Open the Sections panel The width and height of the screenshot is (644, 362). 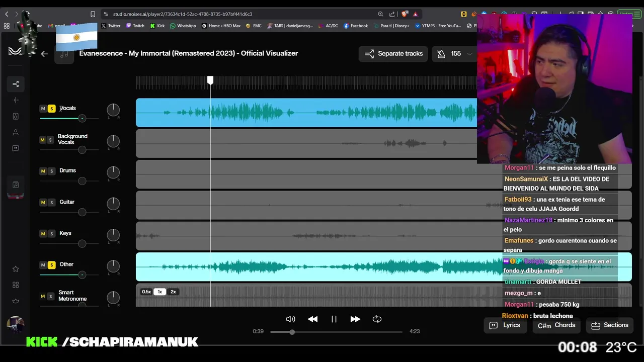coord(610,325)
